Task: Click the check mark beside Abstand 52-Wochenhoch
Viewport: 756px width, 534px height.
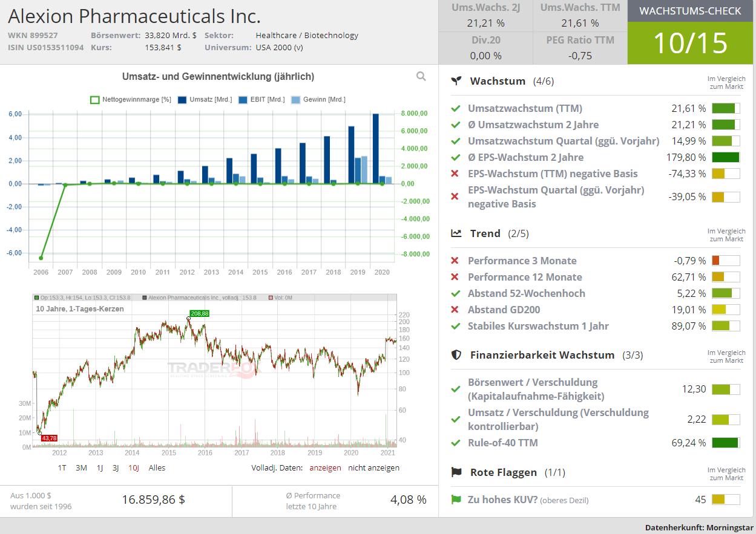Action: pos(456,293)
